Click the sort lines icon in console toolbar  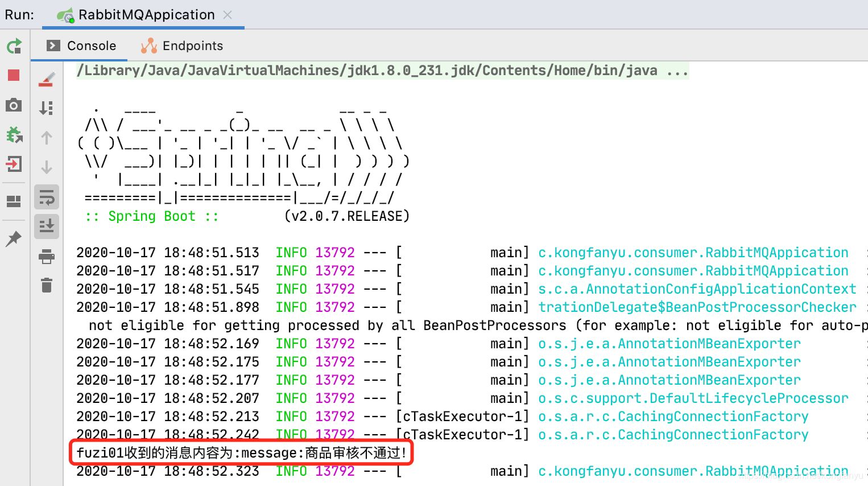point(47,108)
